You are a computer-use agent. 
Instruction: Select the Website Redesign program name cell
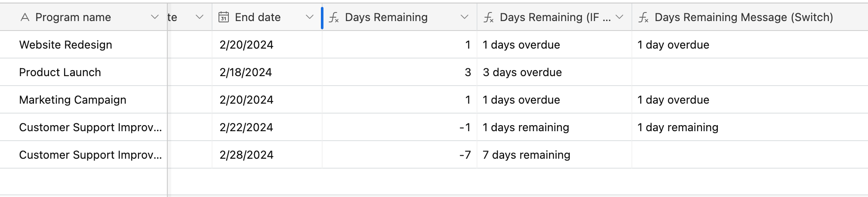83,45
